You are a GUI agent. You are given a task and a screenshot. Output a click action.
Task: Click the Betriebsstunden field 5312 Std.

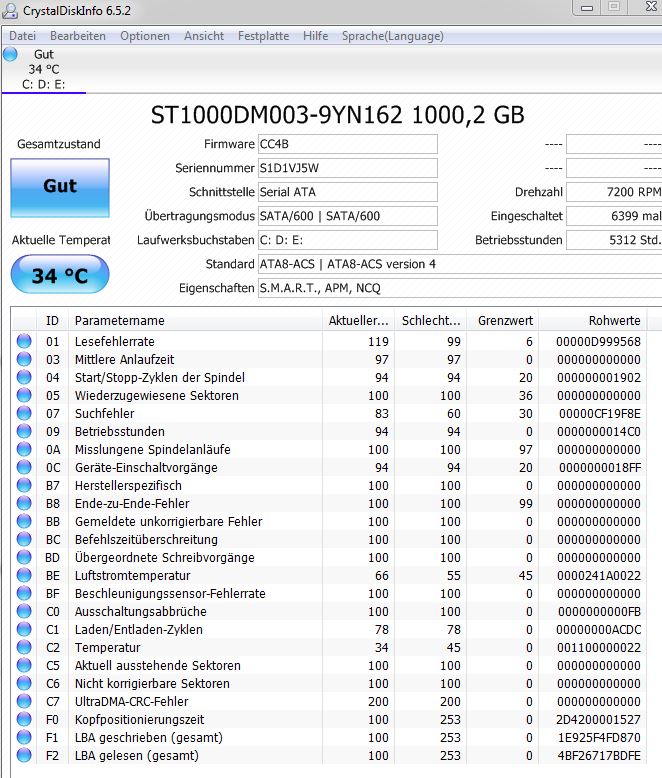[x=614, y=240]
